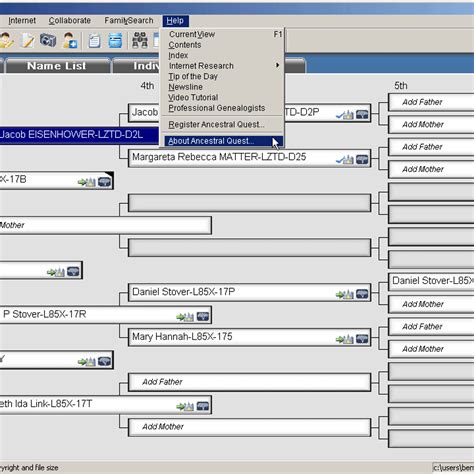Open the FamilySearch menu
Viewport: 474px width, 474px height.
tap(129, 21)
